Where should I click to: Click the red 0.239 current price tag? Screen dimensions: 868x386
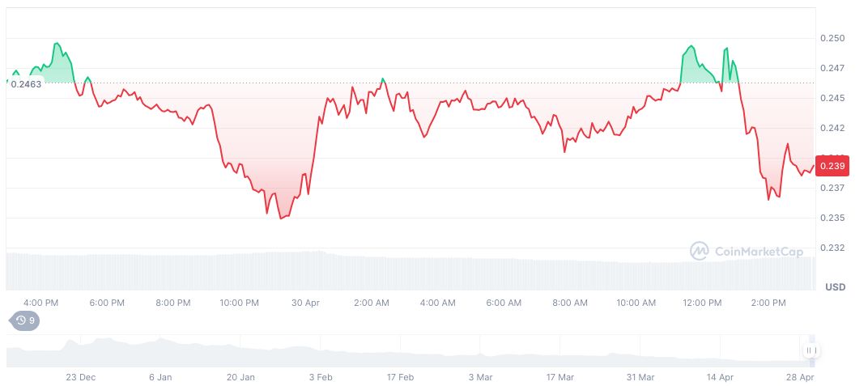[x=832, y=166]
